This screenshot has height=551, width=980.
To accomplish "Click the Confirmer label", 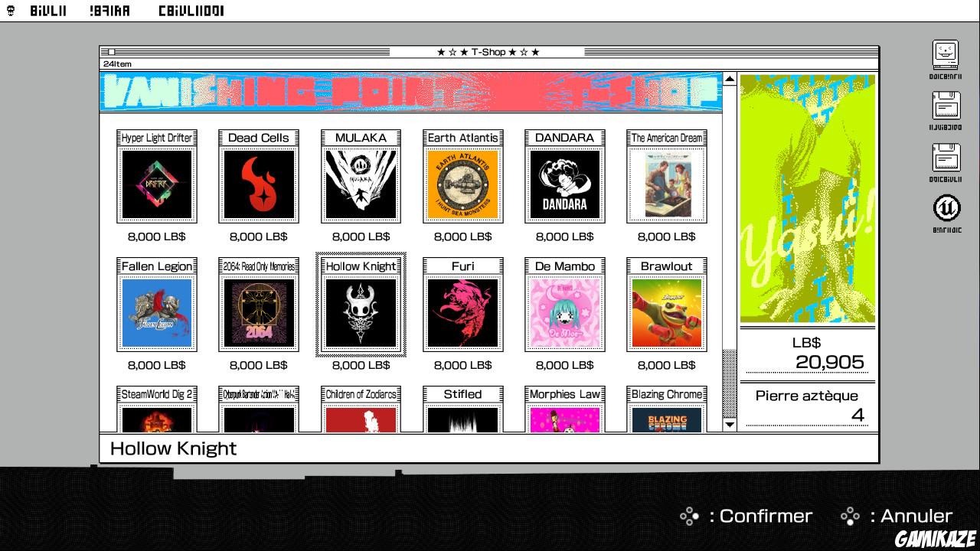I will [x=766, y=517].
